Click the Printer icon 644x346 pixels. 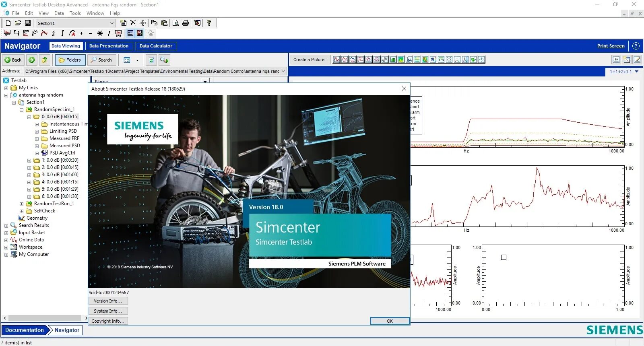click(x=186, y=23)
